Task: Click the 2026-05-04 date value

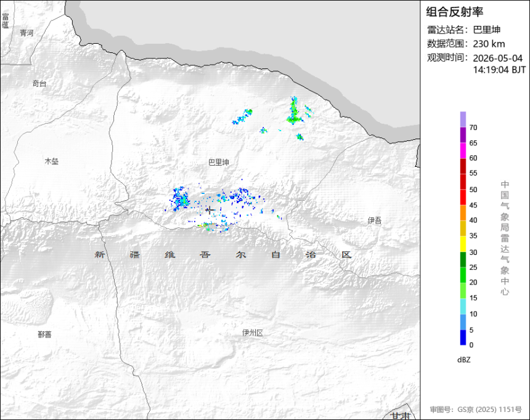Action: (x=497, y=58)
